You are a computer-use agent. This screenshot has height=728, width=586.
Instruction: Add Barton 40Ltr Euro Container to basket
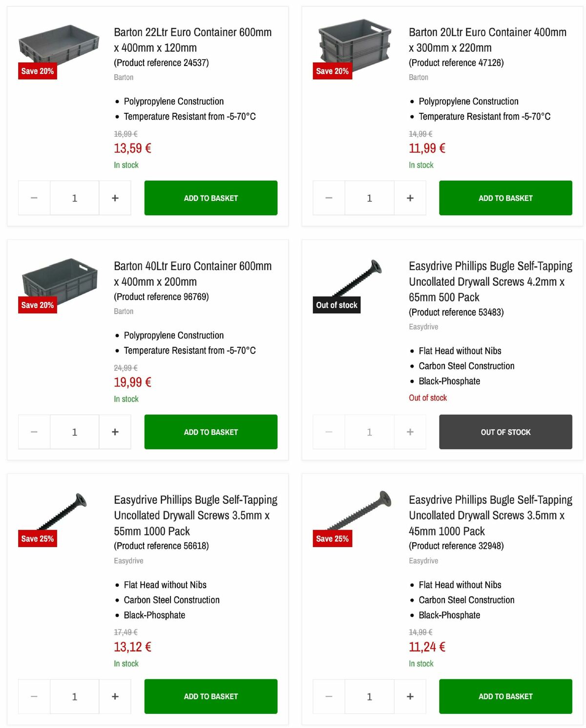[x=210, y=431]
